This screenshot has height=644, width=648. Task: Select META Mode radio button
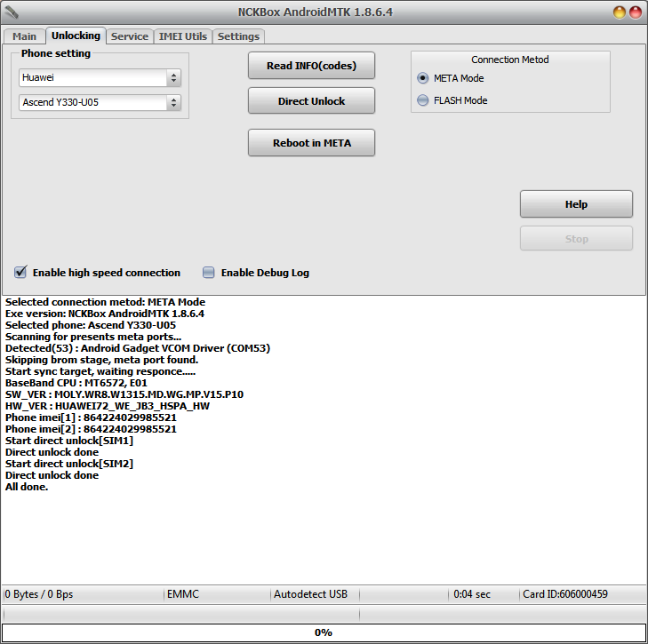point(423,78)
